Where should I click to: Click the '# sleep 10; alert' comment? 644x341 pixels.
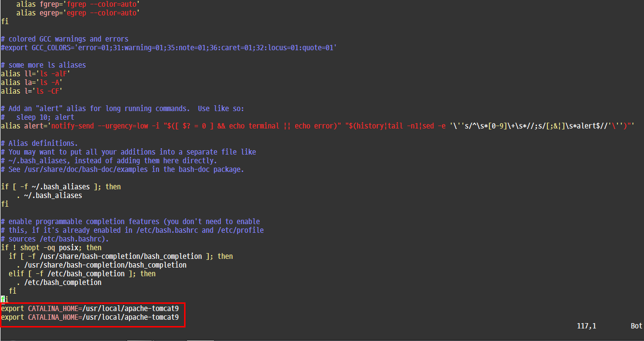pyautogui.click(x=38, y=117)
